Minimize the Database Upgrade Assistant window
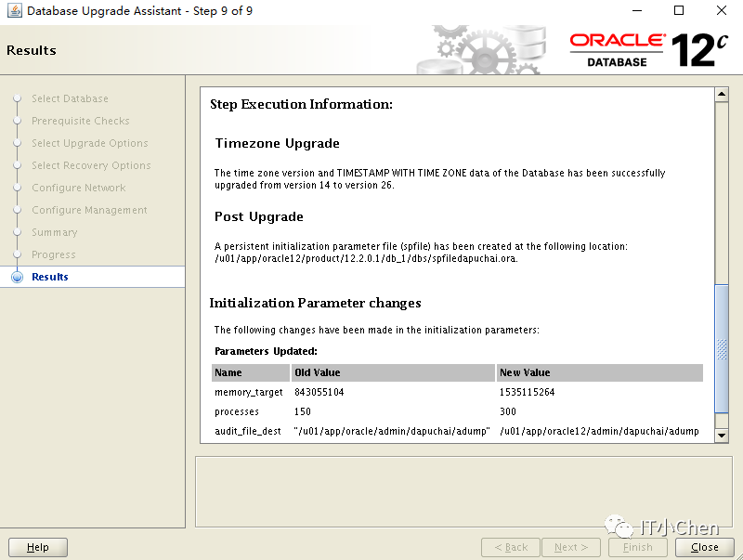The height and width of the screenshot is (560, 743). [637, 10]
